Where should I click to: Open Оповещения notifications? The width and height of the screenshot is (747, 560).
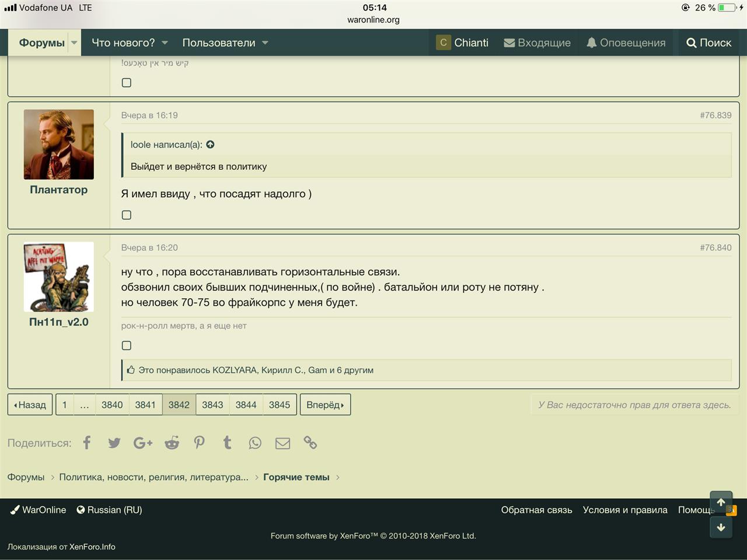pos(626,43)
